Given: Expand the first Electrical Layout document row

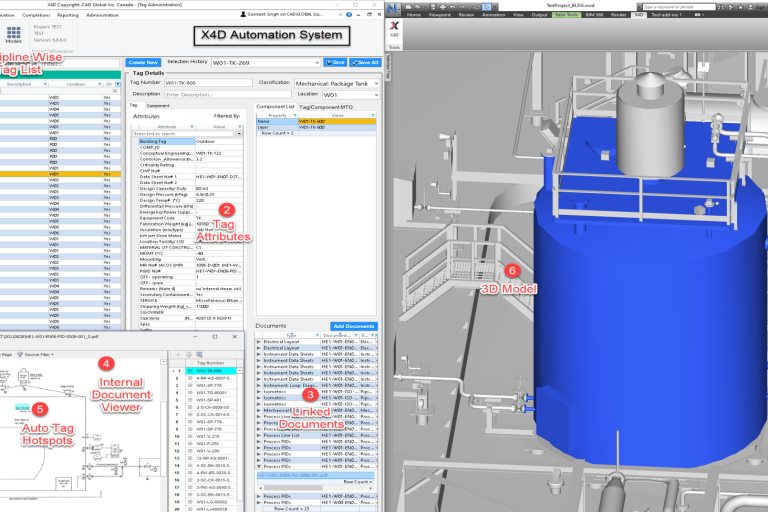Looking at the screenshot, I should 259,341.
